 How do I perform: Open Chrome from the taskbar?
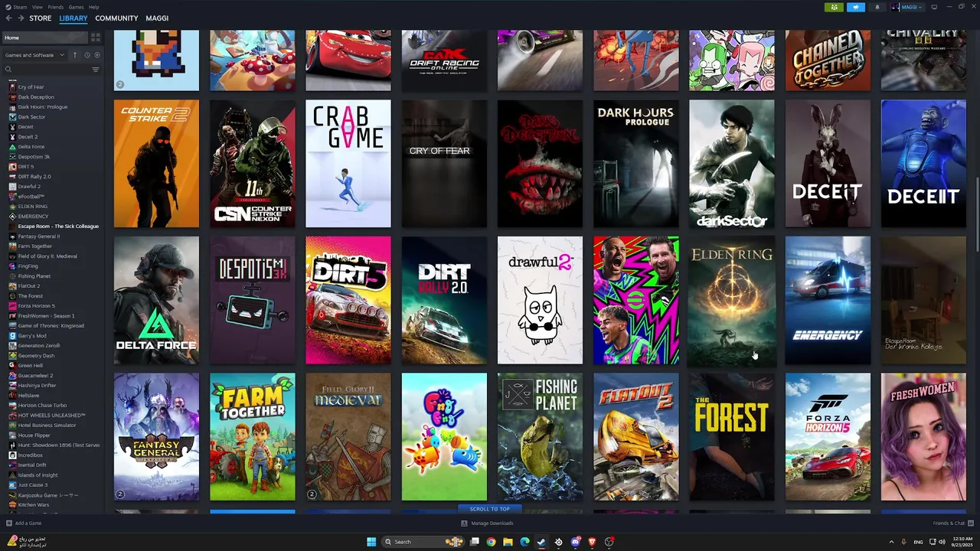491,542
